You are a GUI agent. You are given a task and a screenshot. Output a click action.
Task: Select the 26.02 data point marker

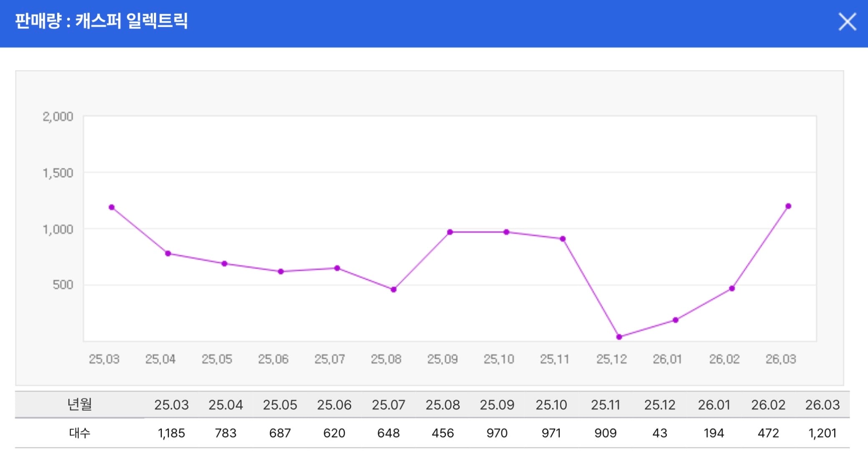coord(732,288)
